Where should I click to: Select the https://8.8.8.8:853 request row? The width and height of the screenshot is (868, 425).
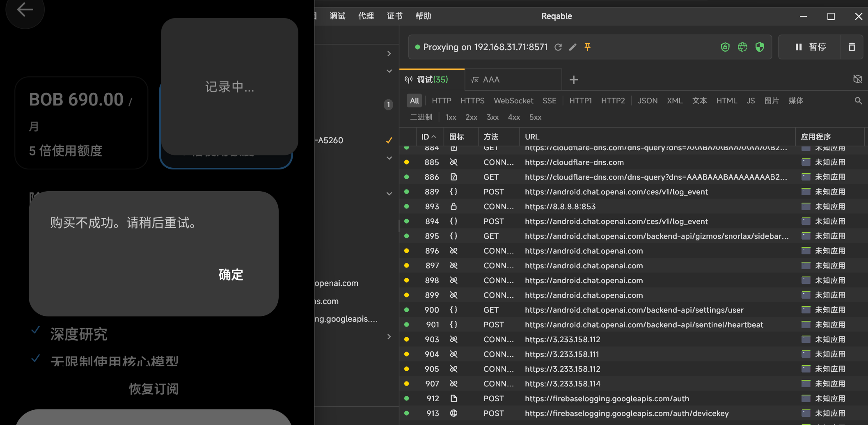coord(634,207)
